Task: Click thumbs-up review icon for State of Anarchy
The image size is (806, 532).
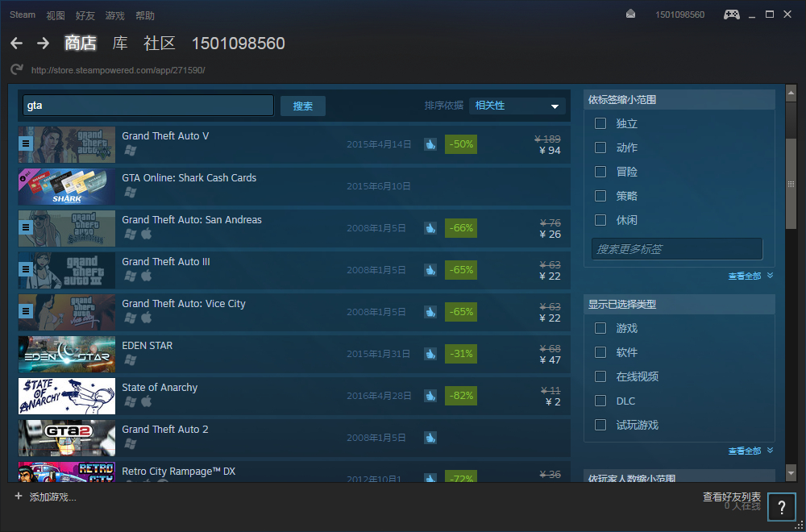Action: pos(430,396)
